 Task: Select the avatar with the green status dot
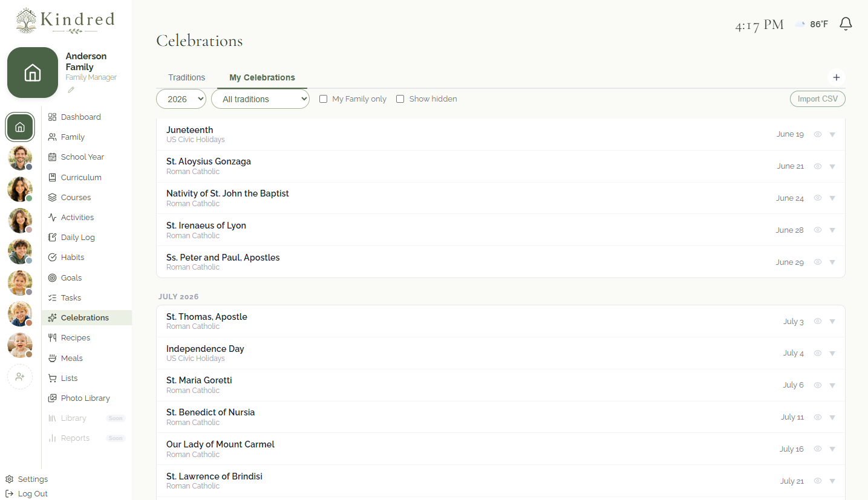(20, 189)
